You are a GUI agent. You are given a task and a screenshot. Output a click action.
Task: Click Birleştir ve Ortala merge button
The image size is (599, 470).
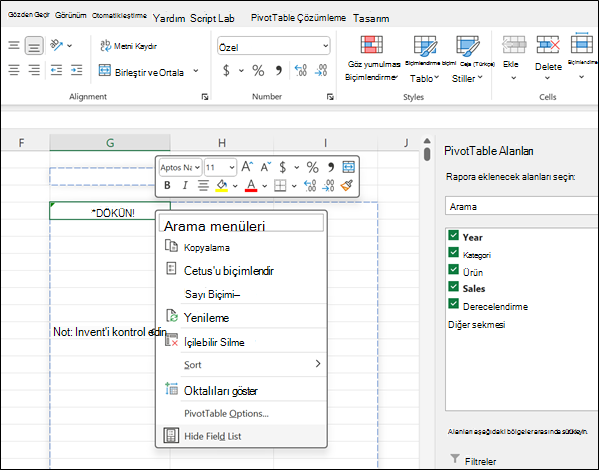(141, 71)
